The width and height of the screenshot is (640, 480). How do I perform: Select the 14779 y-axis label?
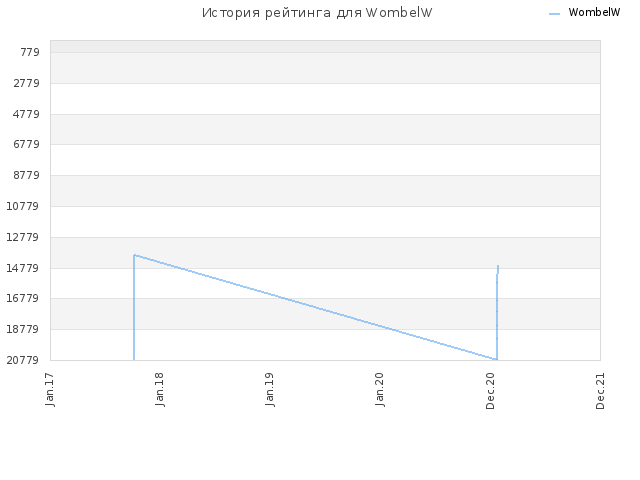tap(23, 268)
